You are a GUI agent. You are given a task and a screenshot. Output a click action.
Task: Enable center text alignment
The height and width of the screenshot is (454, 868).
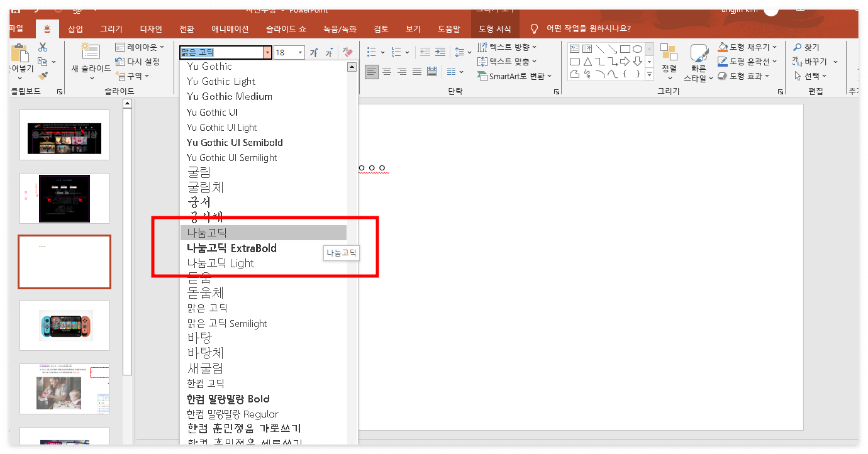[387, 70]
